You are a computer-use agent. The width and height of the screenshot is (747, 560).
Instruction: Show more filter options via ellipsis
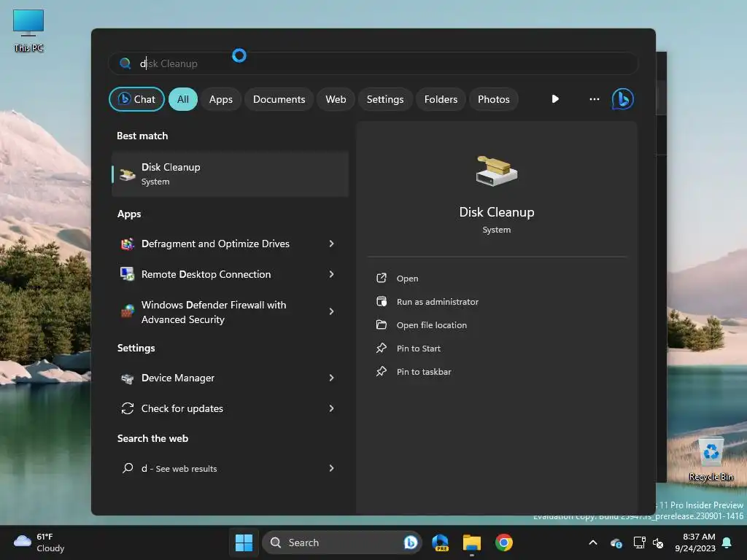pos(594,99)
